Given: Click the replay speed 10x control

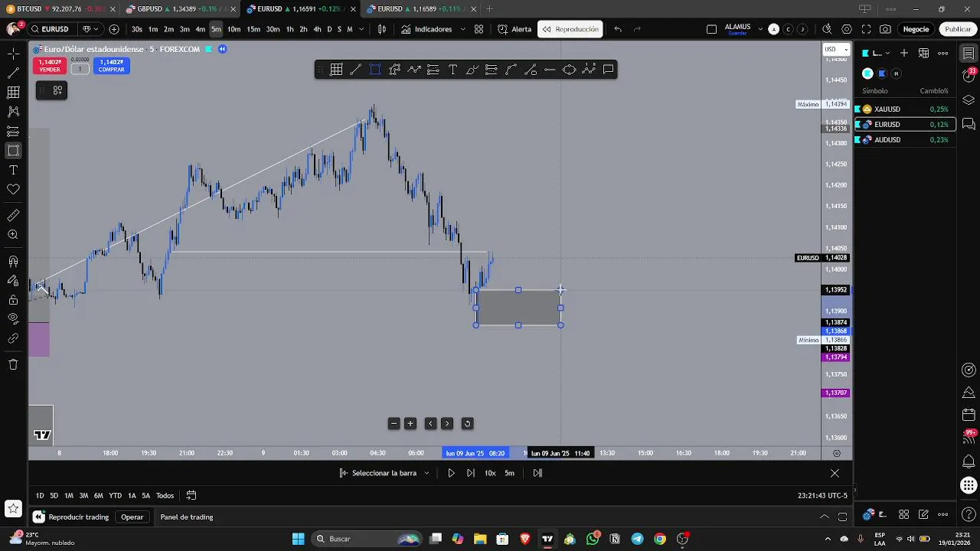Looking at the screenshot, I should (x=490, y=473).
